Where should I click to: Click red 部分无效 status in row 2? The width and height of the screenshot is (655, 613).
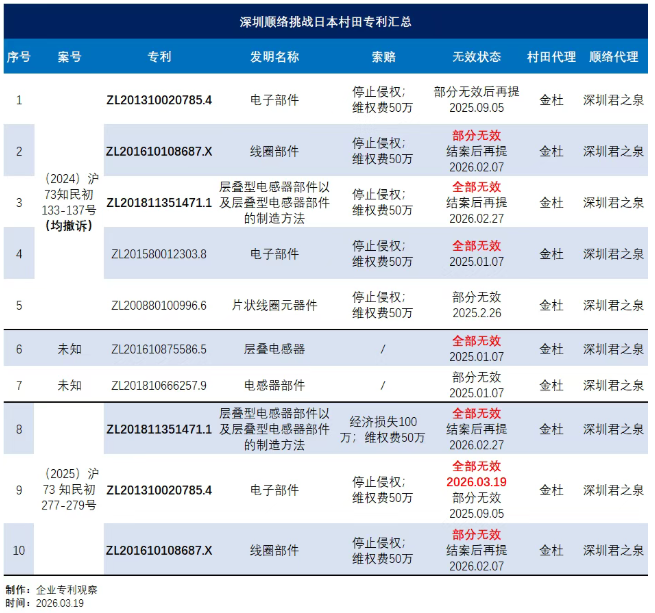point(477,135)
